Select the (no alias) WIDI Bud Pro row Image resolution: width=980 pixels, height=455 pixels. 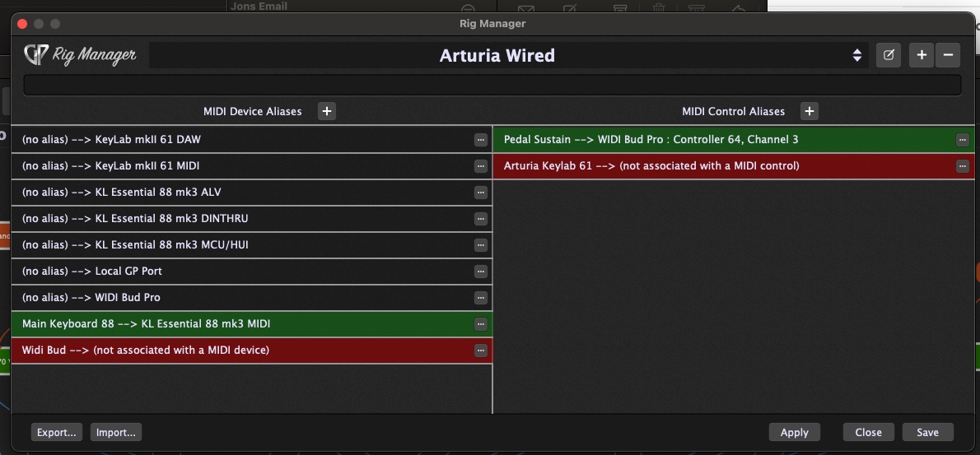(x=251, y=298)
